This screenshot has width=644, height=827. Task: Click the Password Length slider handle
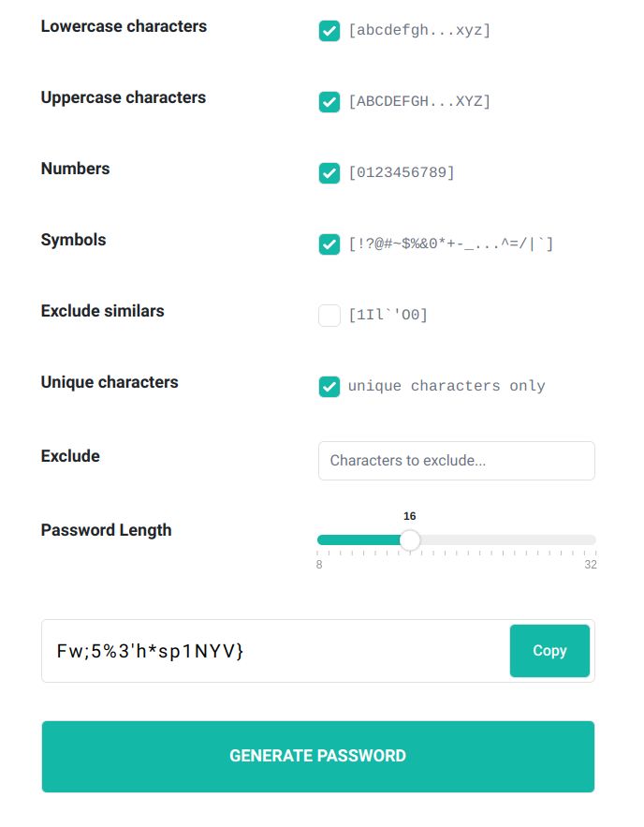(410, 540)
